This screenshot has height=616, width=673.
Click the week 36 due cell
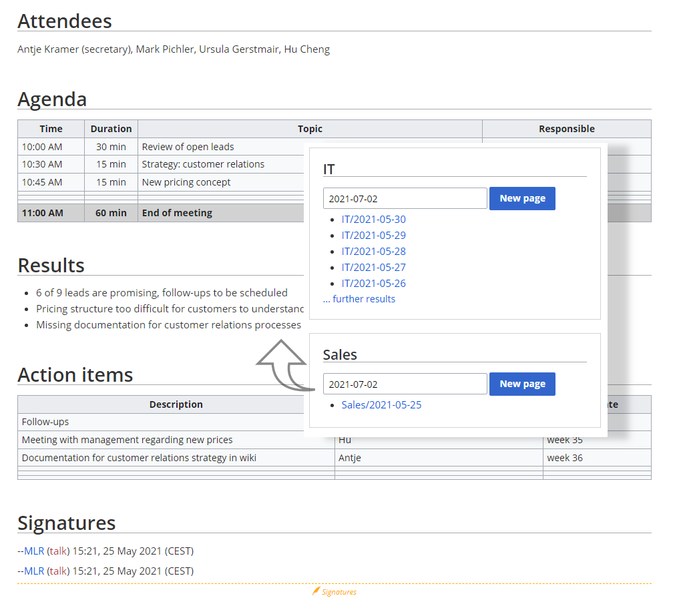click(597, 458)
